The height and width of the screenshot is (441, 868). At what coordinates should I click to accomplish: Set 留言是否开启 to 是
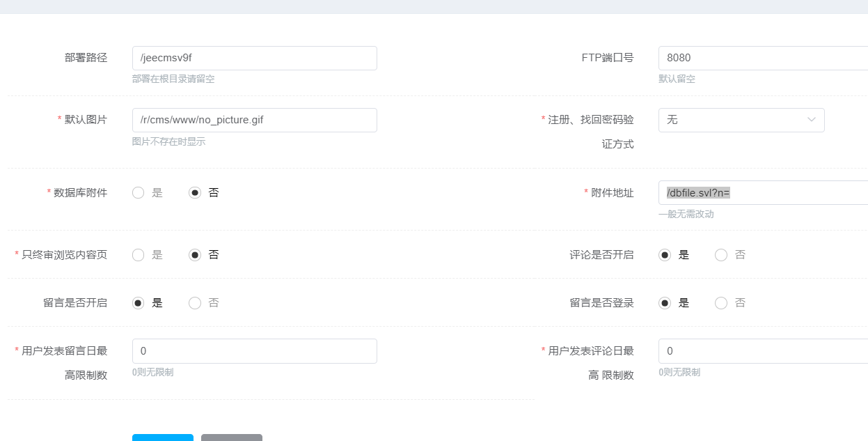(139, 303)
